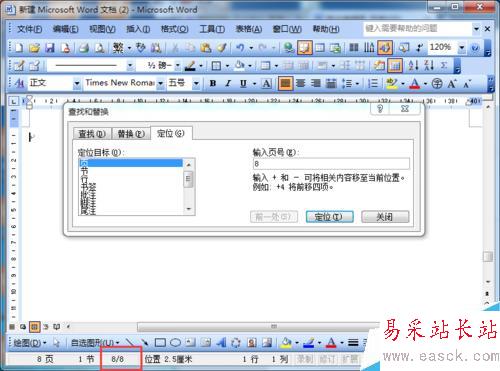Image resolution: width=500 pixels, height=371 pixels.
Task: Open the 文件(F) menu
Action: (x=29, y=29)
